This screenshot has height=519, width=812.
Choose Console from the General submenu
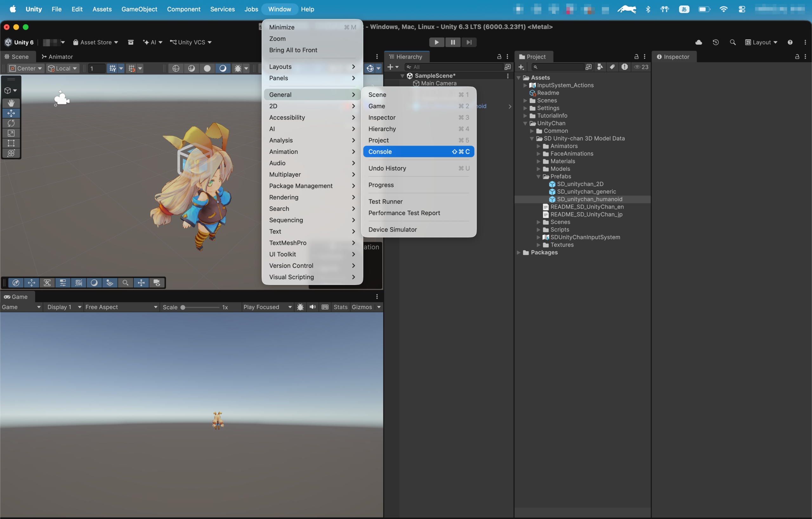[x=418, y=151]
